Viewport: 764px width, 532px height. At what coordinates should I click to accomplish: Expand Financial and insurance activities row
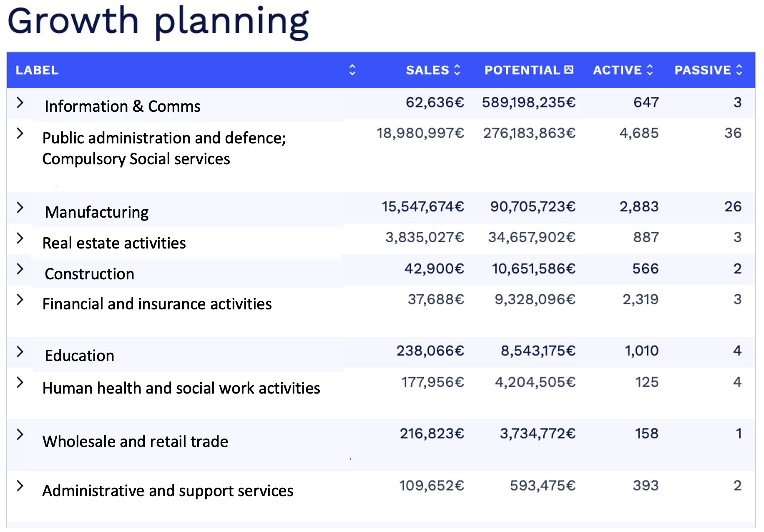20,299
